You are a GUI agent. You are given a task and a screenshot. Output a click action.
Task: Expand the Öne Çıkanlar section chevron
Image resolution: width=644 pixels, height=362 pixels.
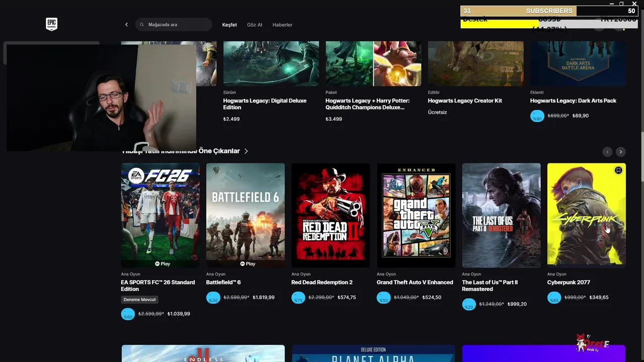[x=246, y=151]
